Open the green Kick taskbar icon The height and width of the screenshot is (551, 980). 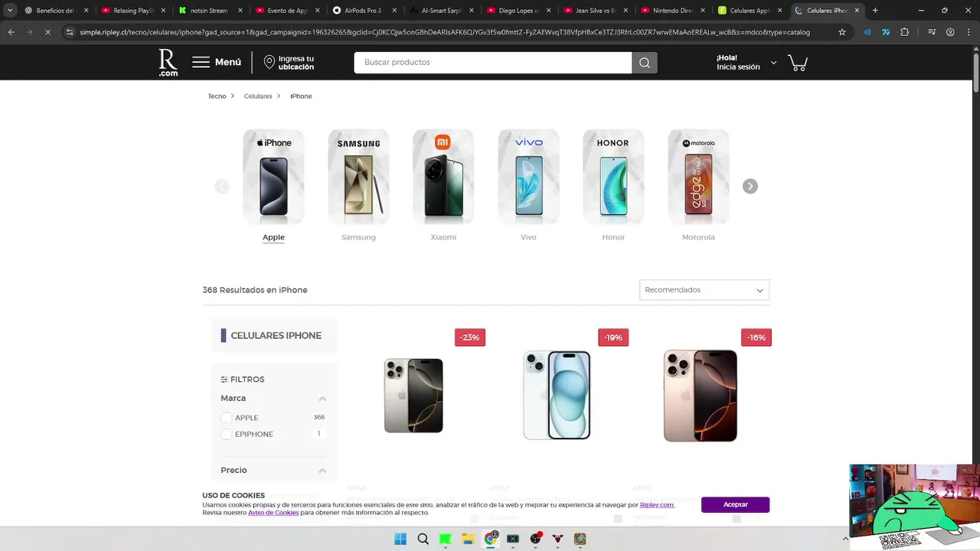point(445,539)
